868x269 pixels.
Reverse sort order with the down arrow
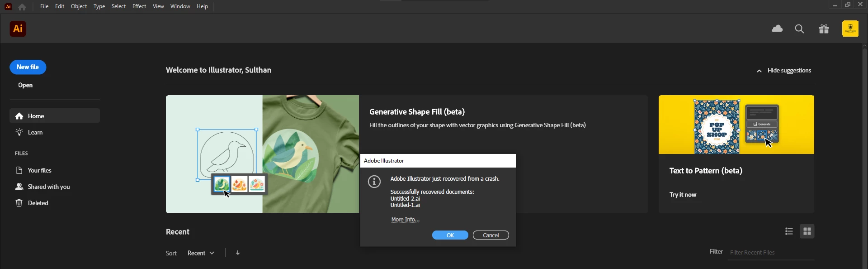pyautogui.click(x=238, y=253)
